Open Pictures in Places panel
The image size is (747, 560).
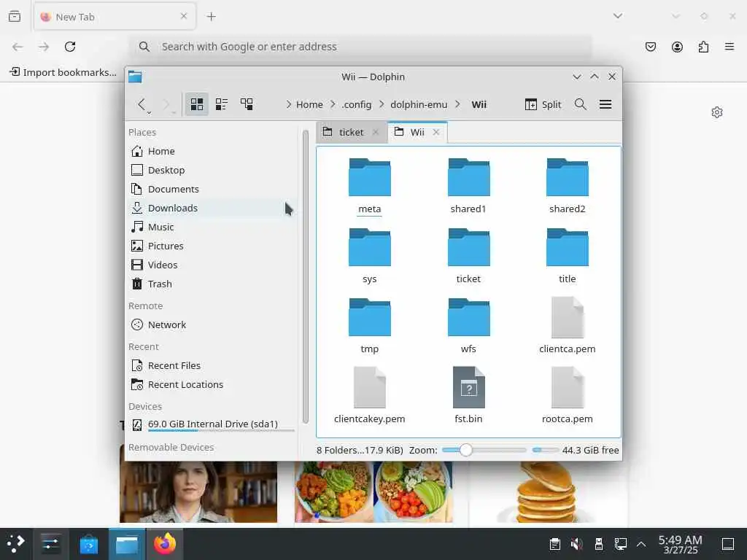point(212,246)
